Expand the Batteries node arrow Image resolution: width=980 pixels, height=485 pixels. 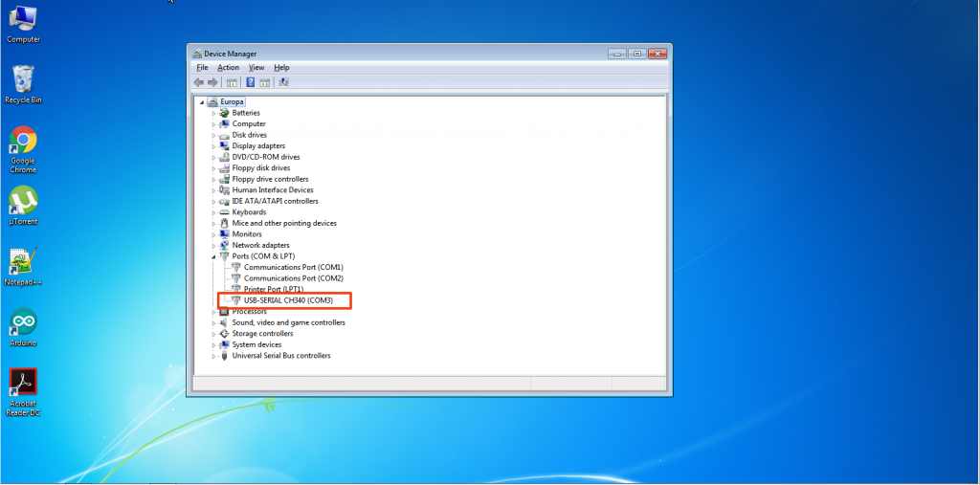tap(213, 113)
